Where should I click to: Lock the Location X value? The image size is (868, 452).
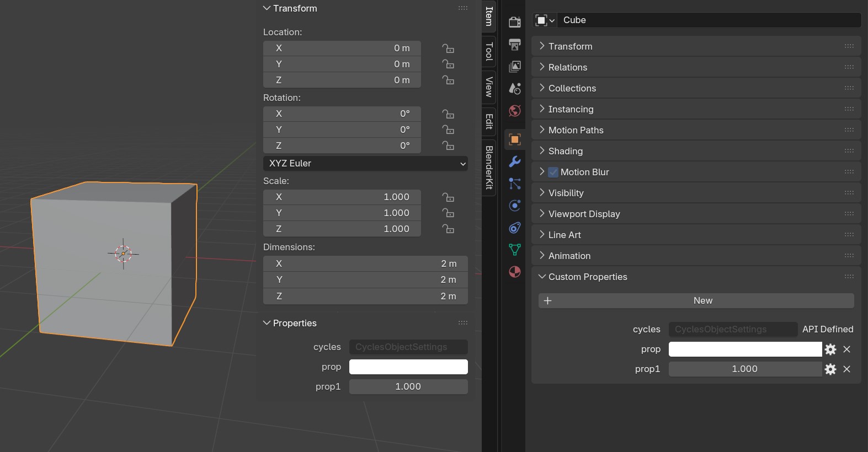click(448, 49)
